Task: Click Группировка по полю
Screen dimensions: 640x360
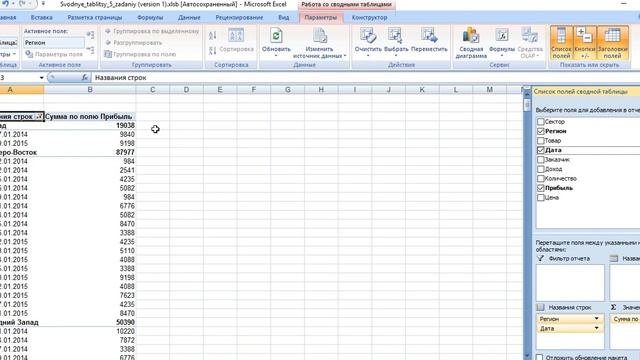Action: [140, 54]
